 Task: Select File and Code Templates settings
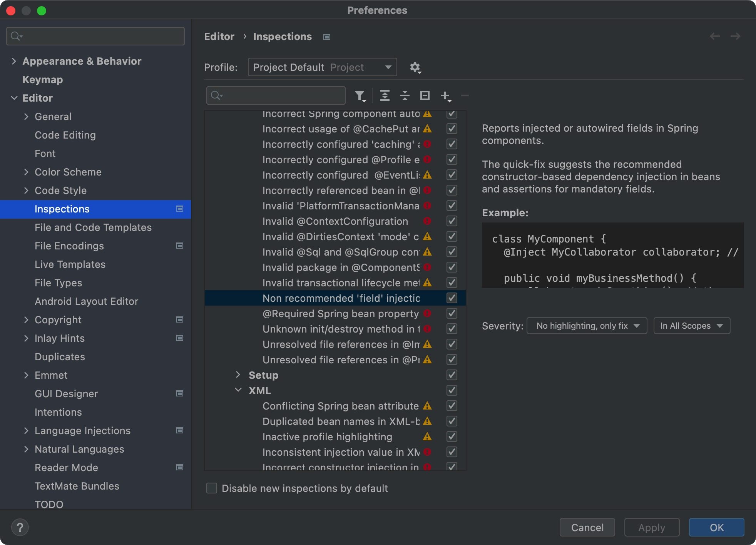[x=93, y=227]
